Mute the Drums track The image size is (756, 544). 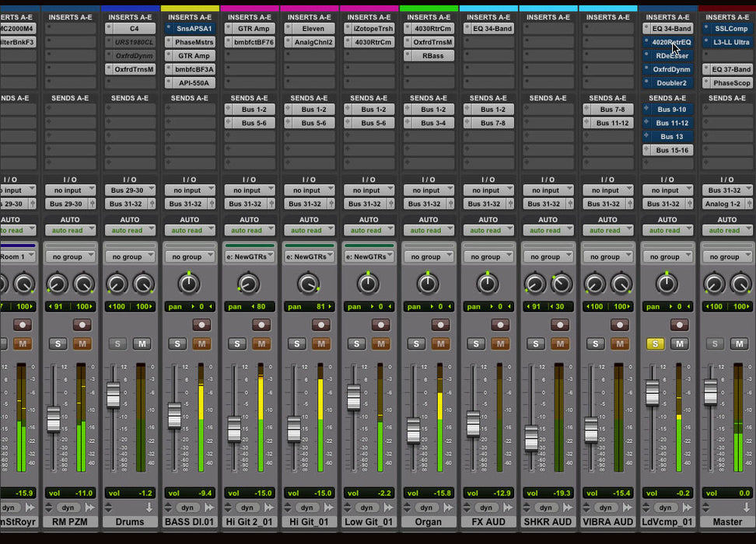pyautogui.click(x=142, y=343)
